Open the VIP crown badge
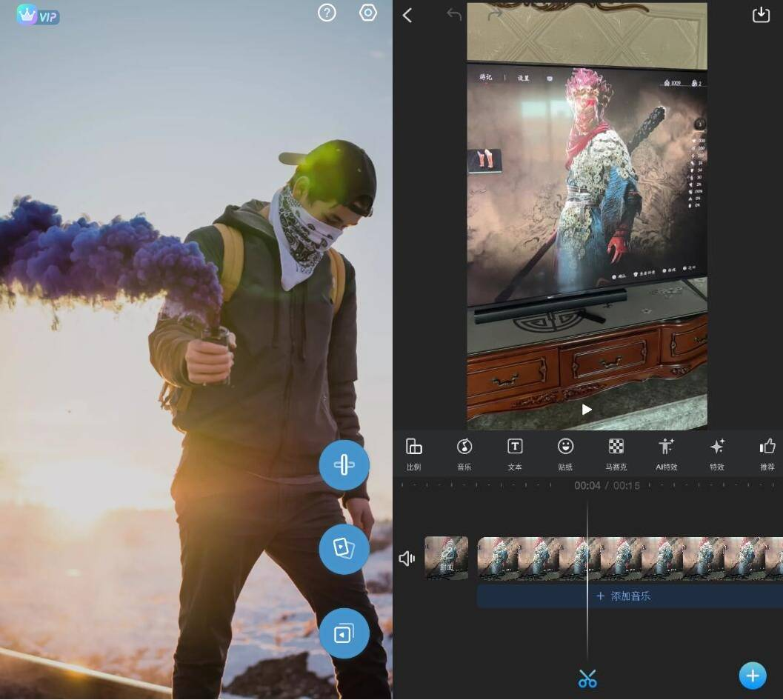 click(38, 16)
